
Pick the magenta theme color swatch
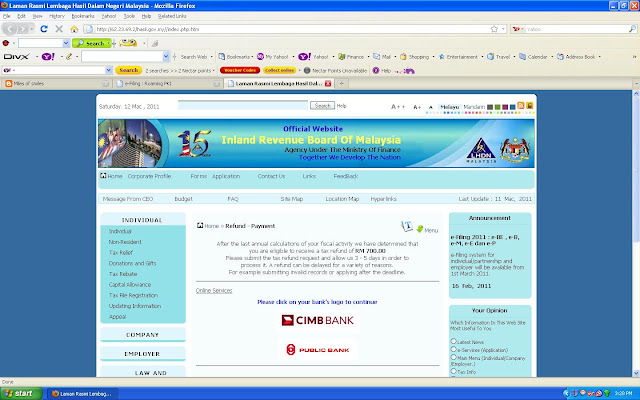click(x=505, y=107)
